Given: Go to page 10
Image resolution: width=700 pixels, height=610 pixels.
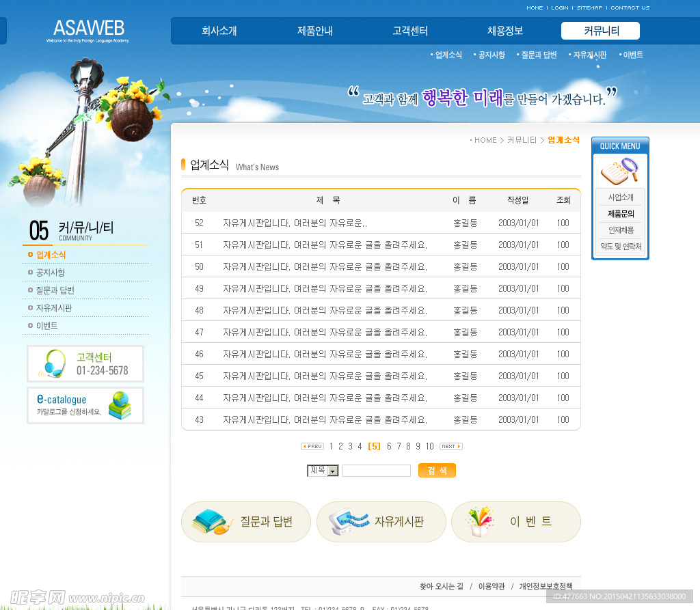Looking at the screenshot, I should pyautogui.click(x=429, y=446).
